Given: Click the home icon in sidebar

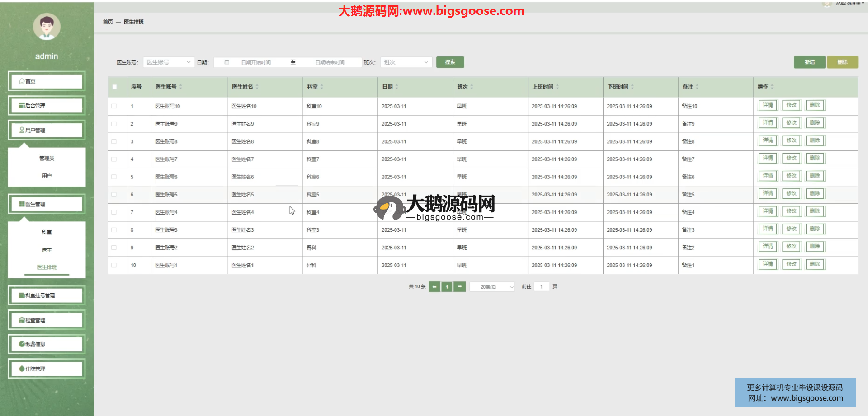Looking at the screenshot, I should click(x=22, y=81).
